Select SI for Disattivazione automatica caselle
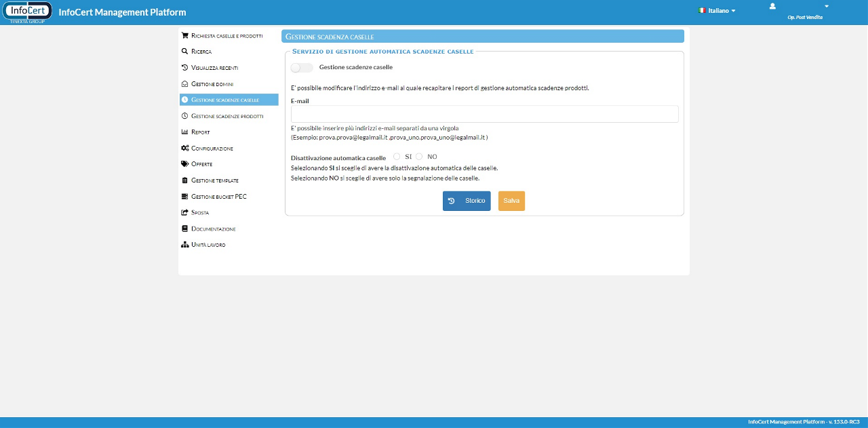Screen dimensions: 868x428 tap(397, 157)
